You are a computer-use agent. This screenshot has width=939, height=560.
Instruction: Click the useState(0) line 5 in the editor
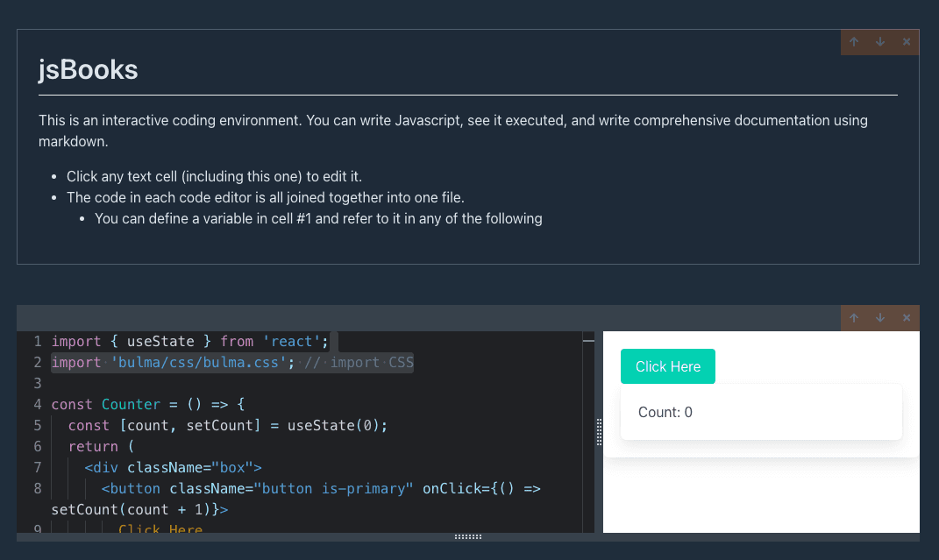pyautogui.click(x=228, y=425)
